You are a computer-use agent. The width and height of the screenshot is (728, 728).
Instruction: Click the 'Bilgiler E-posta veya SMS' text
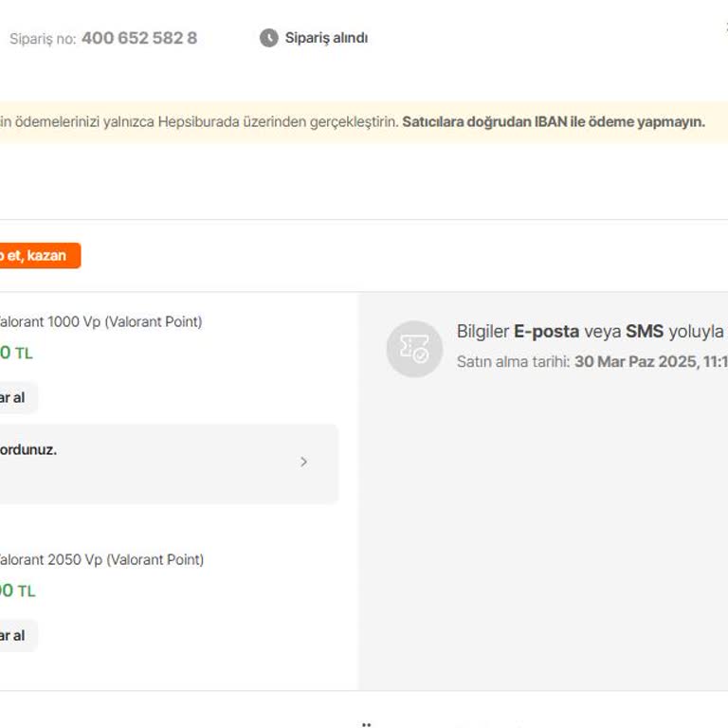591,332
